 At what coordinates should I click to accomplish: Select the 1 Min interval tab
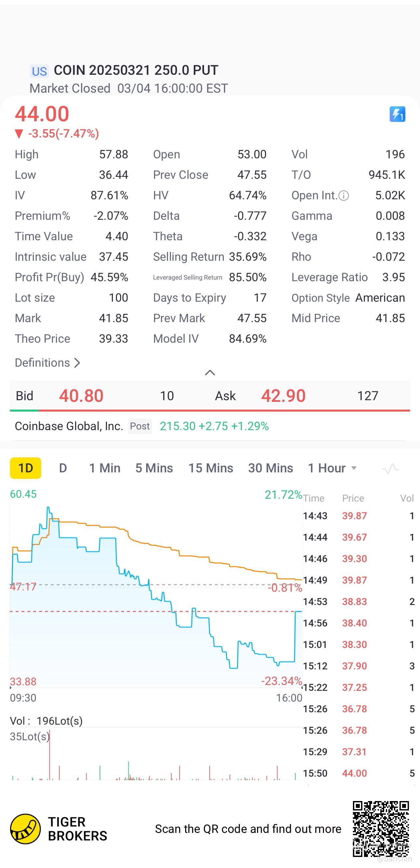105,468
